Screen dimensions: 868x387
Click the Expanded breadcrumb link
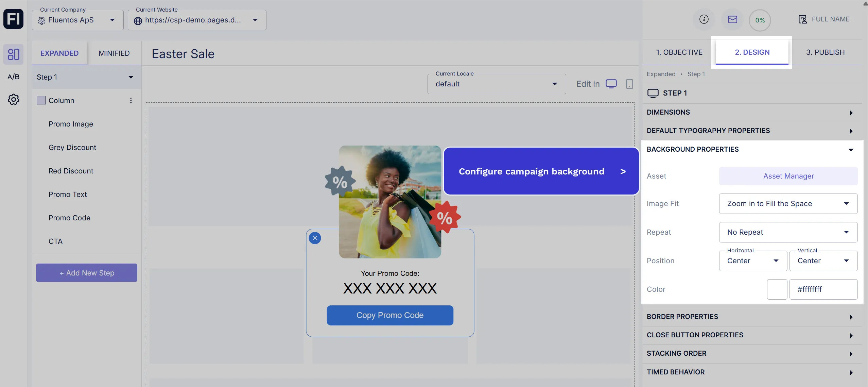(661, 74)
